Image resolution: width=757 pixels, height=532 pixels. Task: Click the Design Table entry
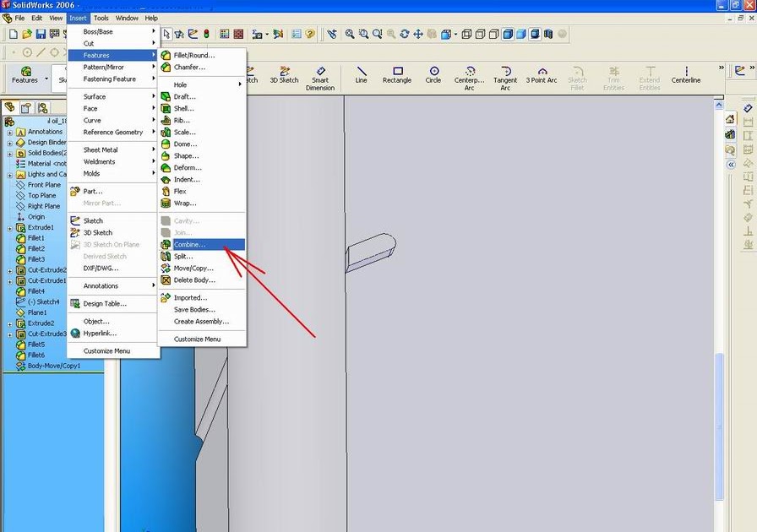[107, 303]
